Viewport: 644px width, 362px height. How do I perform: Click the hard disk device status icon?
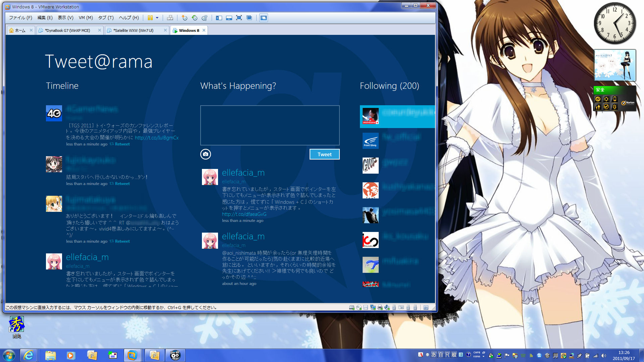pos(352,307)
